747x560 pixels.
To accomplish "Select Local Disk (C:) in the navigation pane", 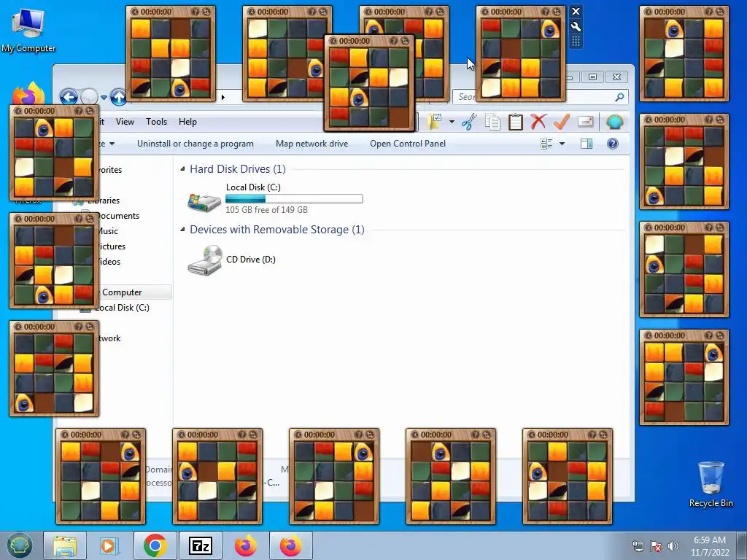I will (122, 308).
